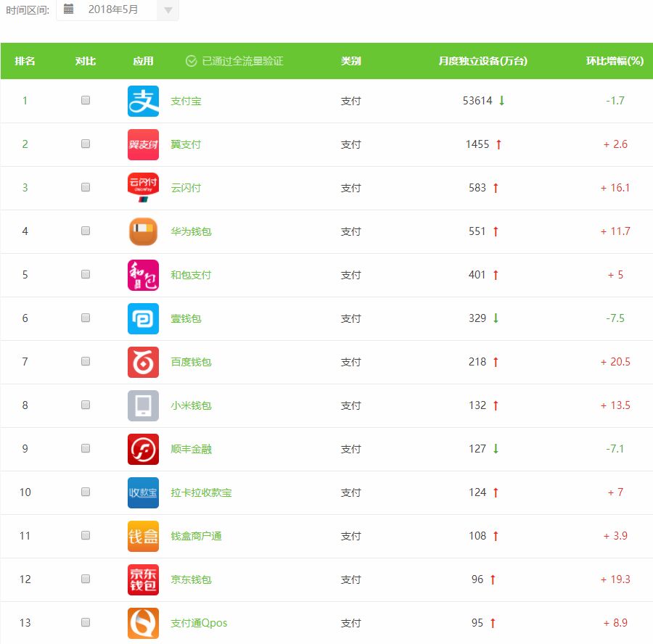Tick the compare checkbox for 支付通Qpos
Viewport: 653px width, 644px height.
click(86, 622)
